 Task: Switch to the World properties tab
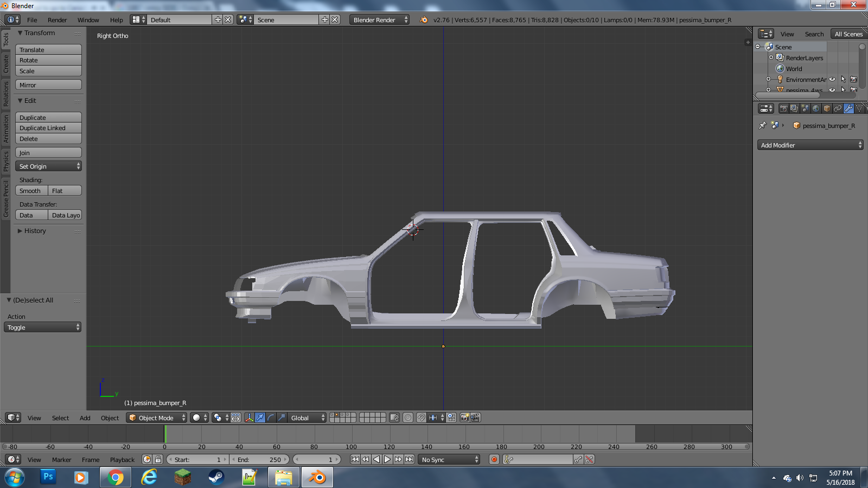click(x=816, y=108)
